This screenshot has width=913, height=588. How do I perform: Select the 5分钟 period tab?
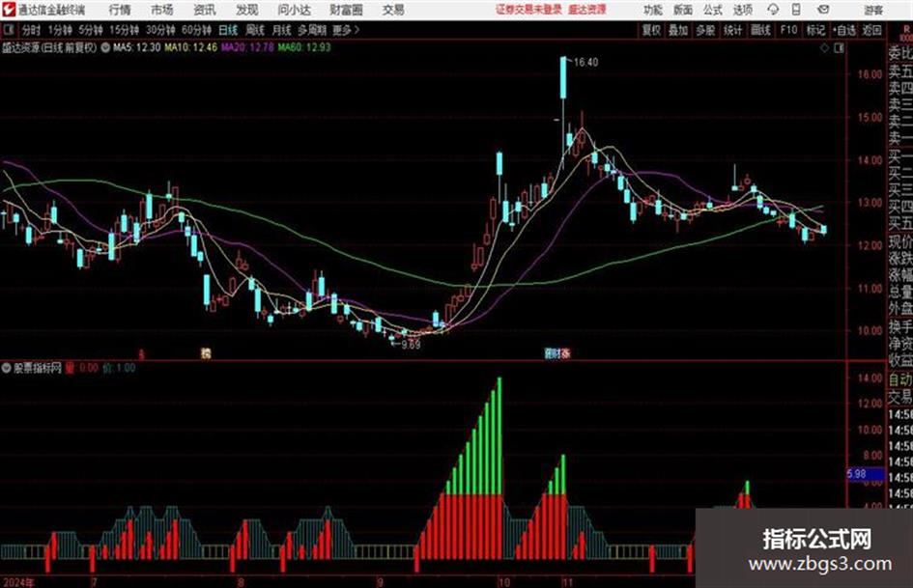(x=90, y=30)
